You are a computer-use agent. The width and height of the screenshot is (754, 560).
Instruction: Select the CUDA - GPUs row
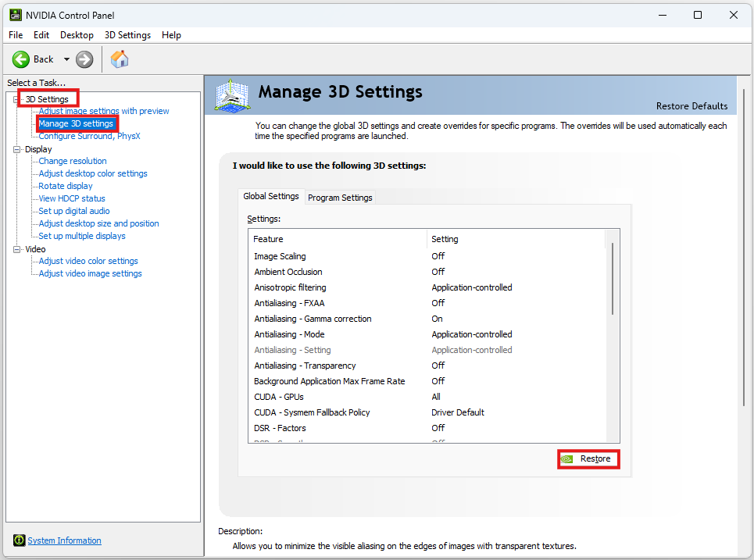coord(427,397)
